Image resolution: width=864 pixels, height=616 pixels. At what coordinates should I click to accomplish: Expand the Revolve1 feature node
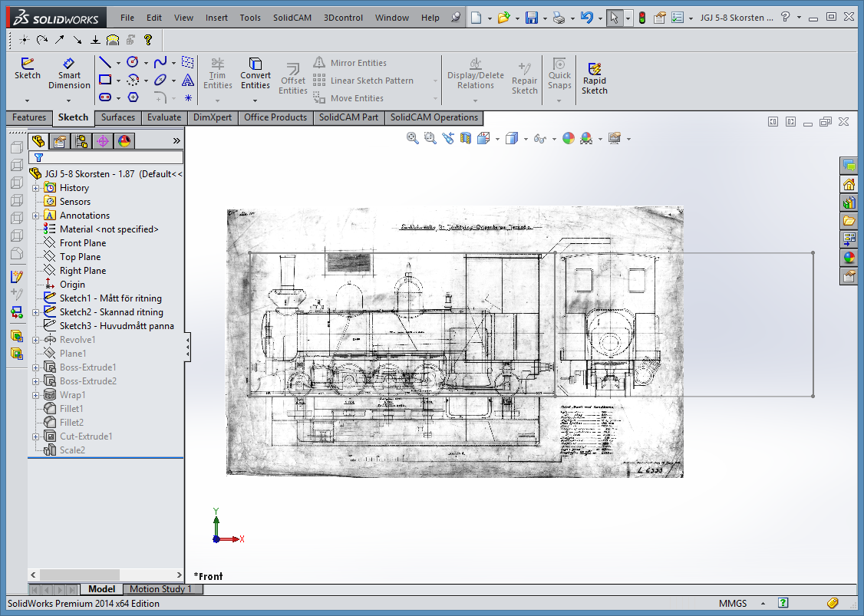[36, 339]
